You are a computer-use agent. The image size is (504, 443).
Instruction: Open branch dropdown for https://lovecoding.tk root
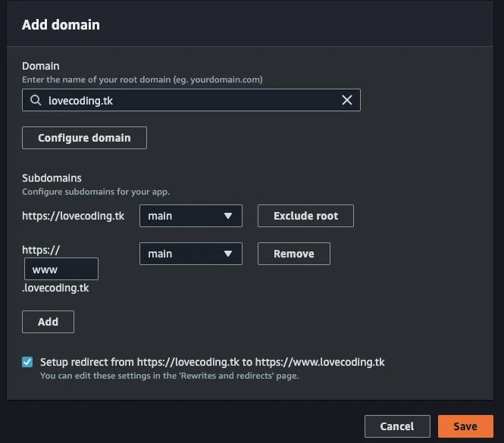click(190, 216)
